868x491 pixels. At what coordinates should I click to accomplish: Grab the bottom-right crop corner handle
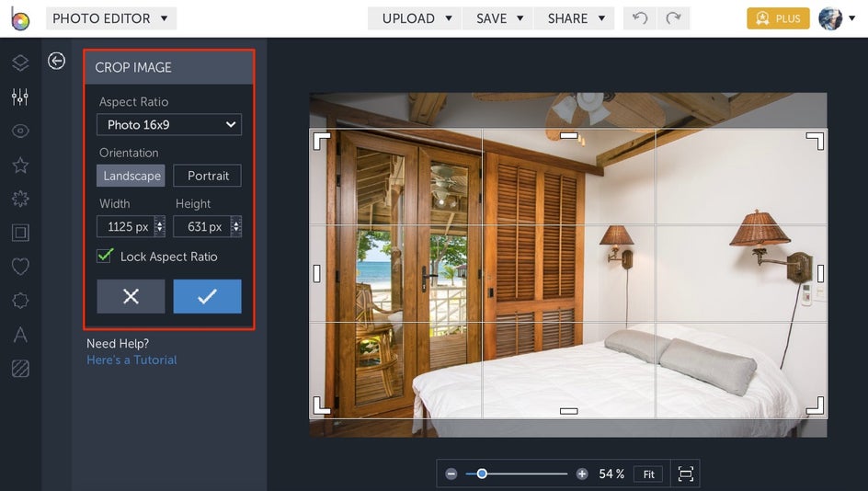[815, 405]
